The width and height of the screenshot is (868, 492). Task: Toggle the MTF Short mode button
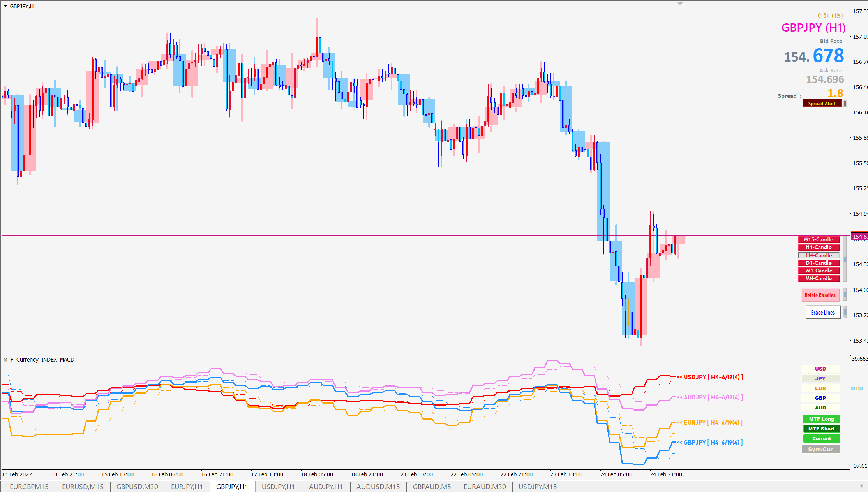821,429
